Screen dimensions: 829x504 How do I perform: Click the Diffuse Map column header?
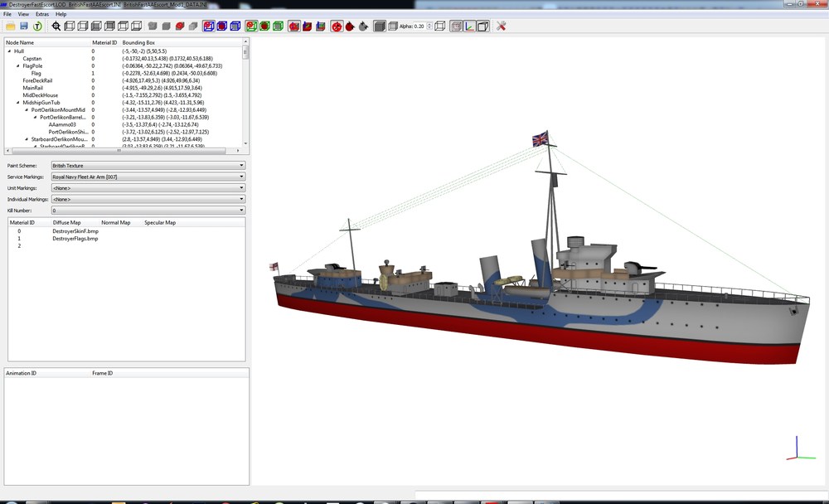66,223
